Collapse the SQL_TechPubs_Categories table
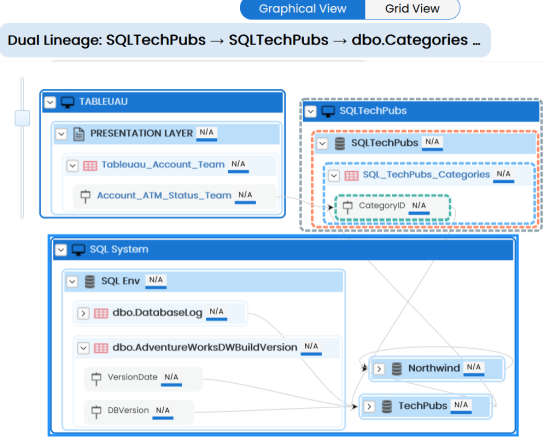The height and width of the screenshot is (437, 544). (x=334, y=175)
